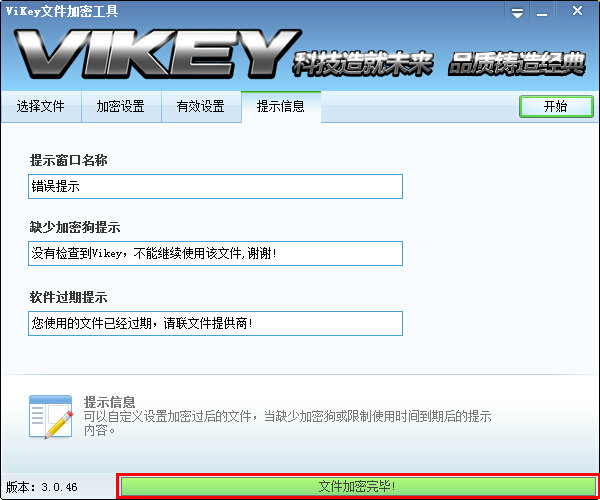The height and width of the screenshot is (500, 600).
Task: Click the 版本: 3.0.46 version text
Action: click(x=41, y=487)
